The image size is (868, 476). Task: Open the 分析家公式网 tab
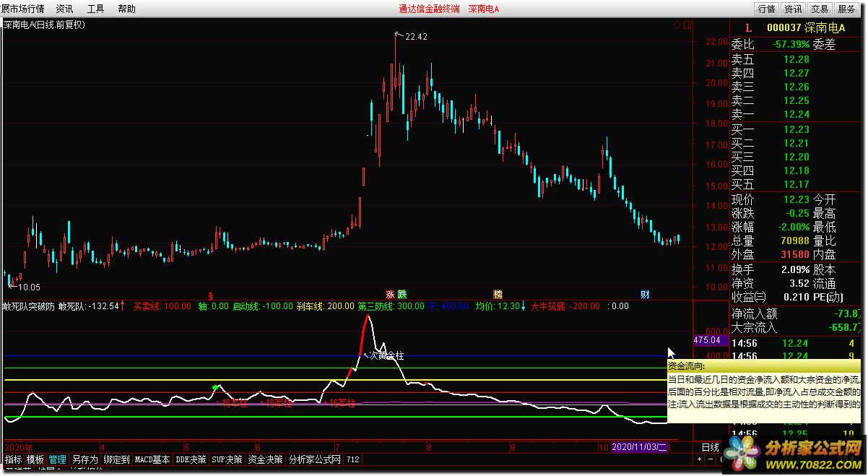[x=315, y=459]
